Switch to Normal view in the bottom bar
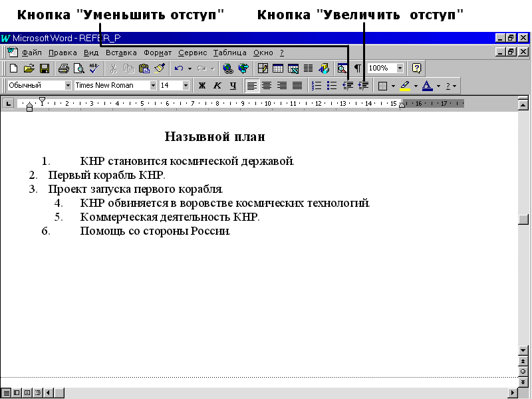Screen dimensions: 532x399 (6, 393)
